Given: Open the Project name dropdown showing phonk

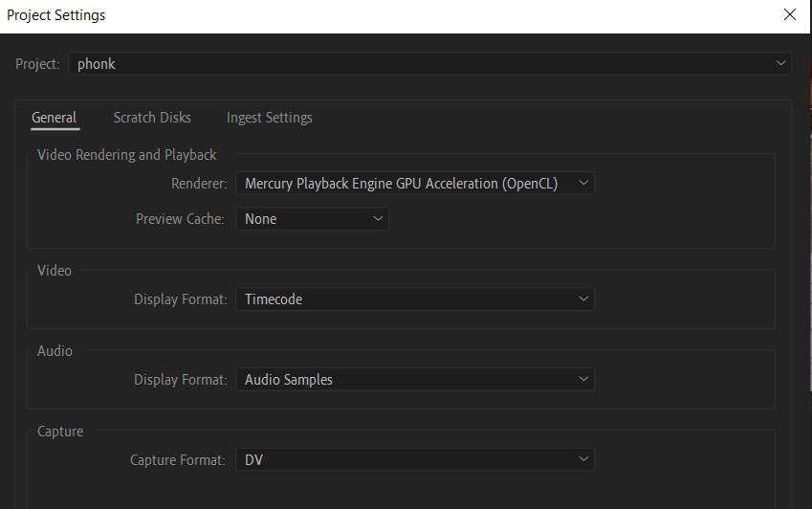Looking at the screenshot, I should pyautogui.click(x=421, y=64).
